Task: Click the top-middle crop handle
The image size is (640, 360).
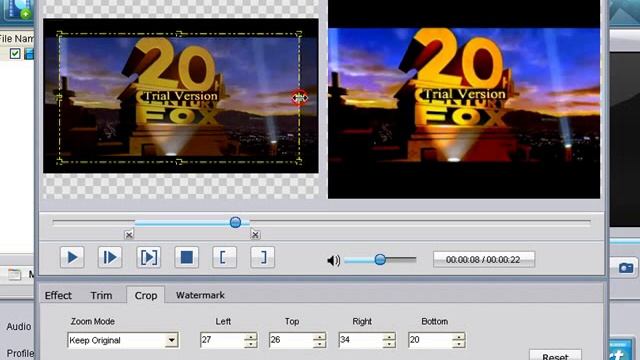Action: point(179,34)
